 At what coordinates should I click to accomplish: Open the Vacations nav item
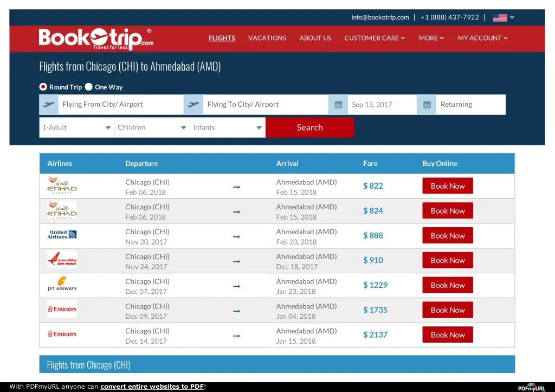[267, 38]
